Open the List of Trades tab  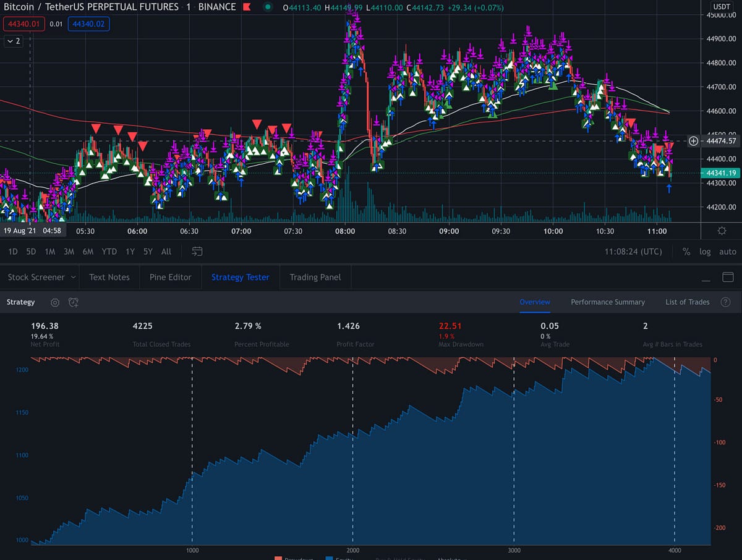pyautogui.click(x=687, y=302)
